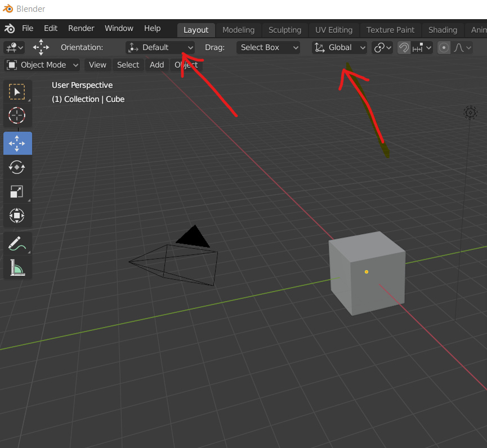Select the Measure tool

[17, 268]
